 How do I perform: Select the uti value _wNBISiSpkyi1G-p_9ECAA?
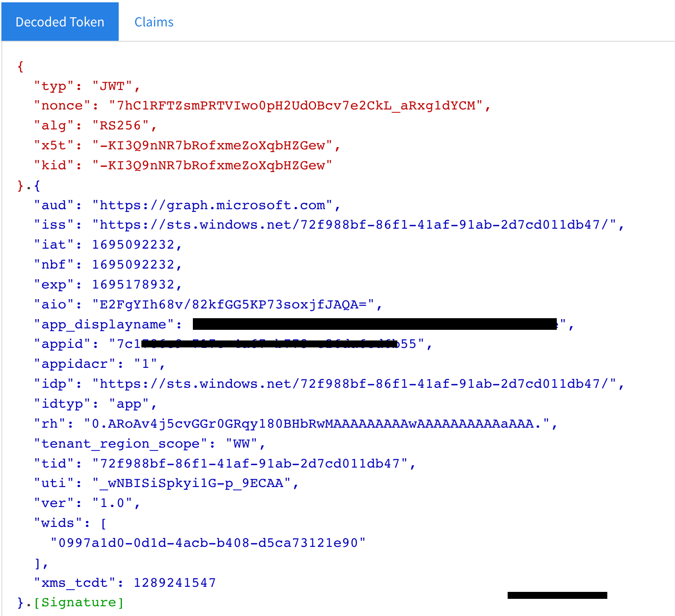(192, 483)
